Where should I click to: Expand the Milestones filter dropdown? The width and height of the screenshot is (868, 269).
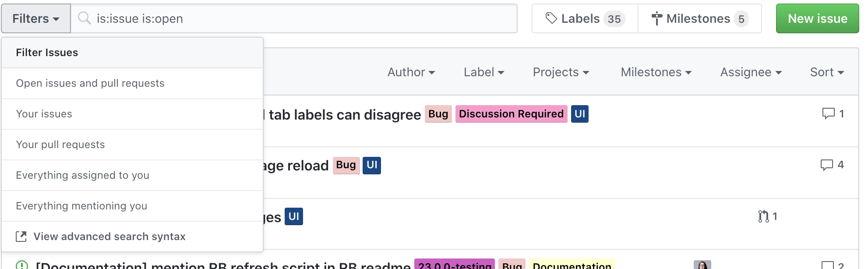656,72
